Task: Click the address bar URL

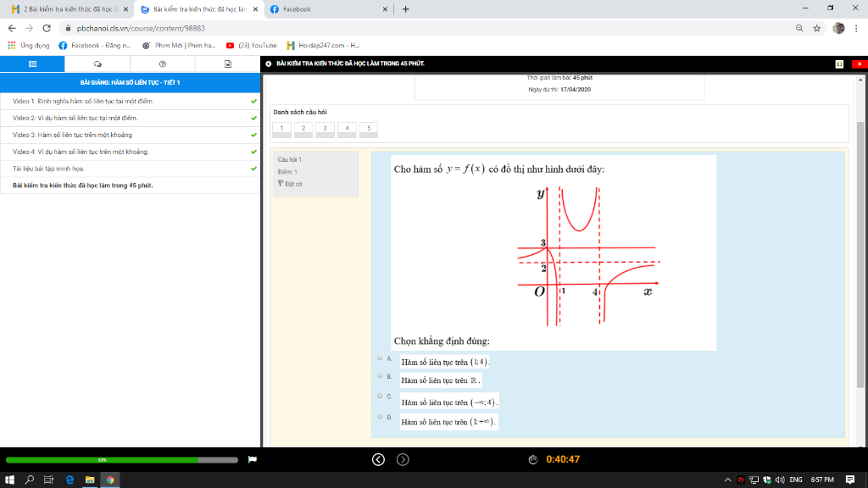Action: coord(141,28)
